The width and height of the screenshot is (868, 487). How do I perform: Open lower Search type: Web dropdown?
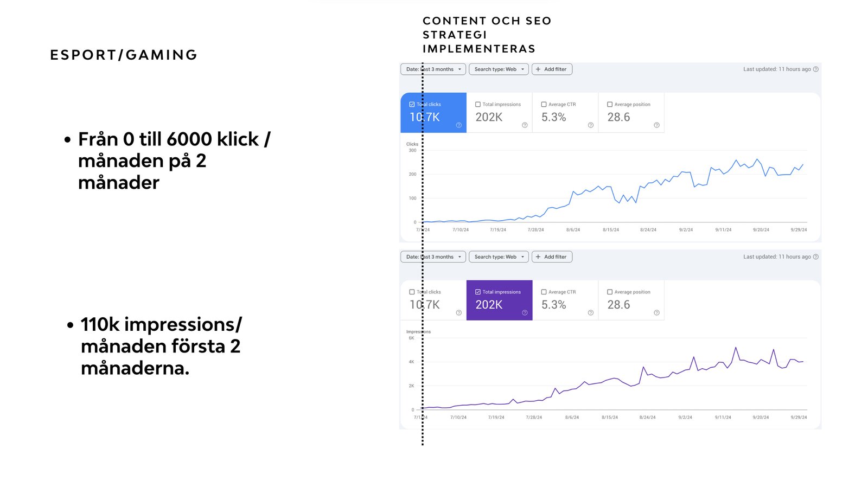499,257
